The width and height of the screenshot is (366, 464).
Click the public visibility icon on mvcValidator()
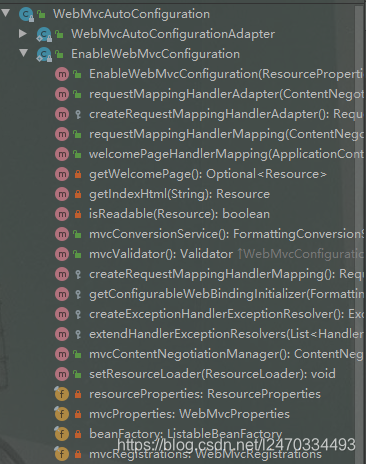pyautogui.click(x=77, y=254)
